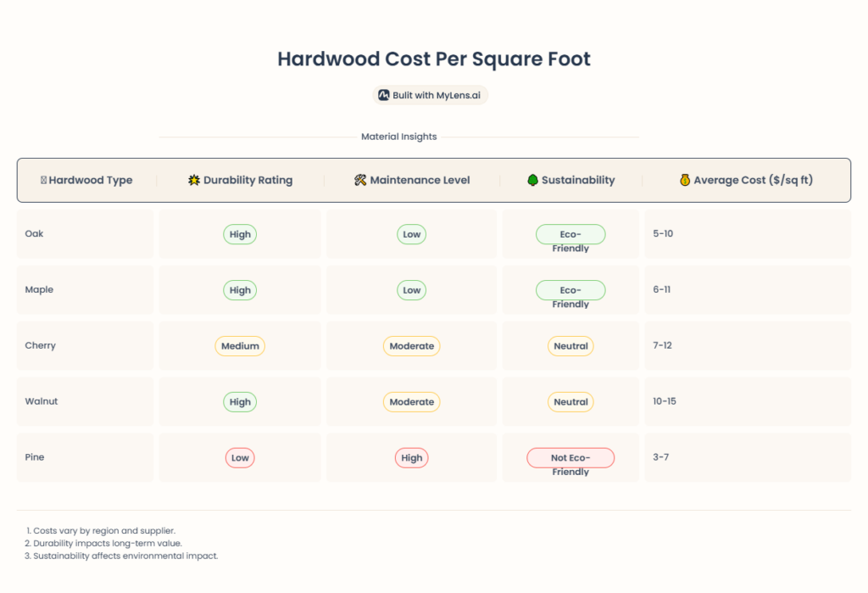
Task: Click the Maintenance Level tools icon
Action: pos(360,180)
